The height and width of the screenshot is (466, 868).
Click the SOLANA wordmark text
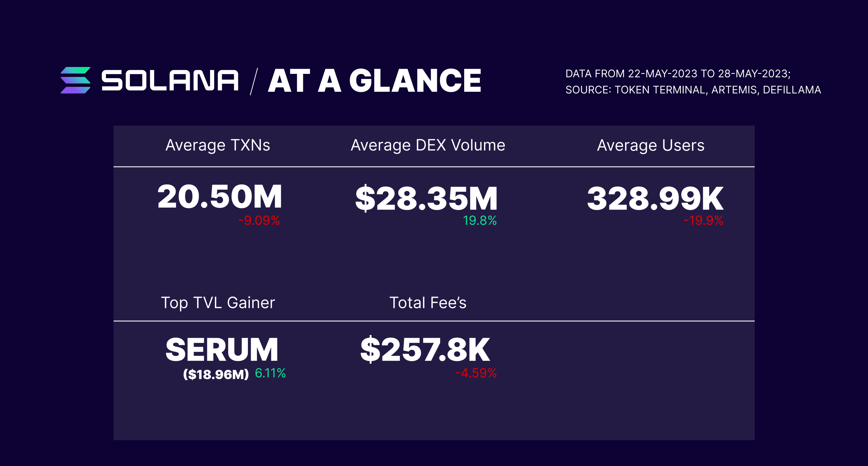click(170, 80)
